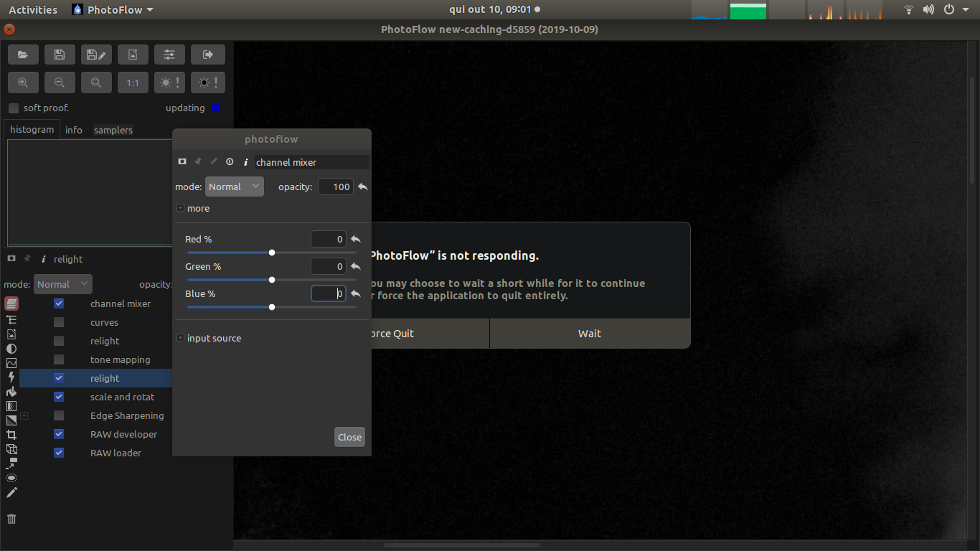
Task: Zoom out with the magnifier minus
Action: tap(60, 83)
